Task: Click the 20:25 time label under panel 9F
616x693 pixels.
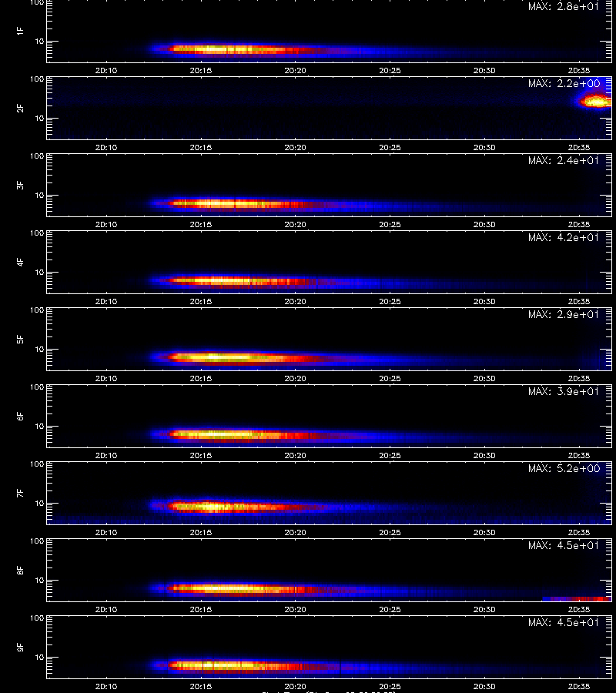Action: click(x=390, y=686)
